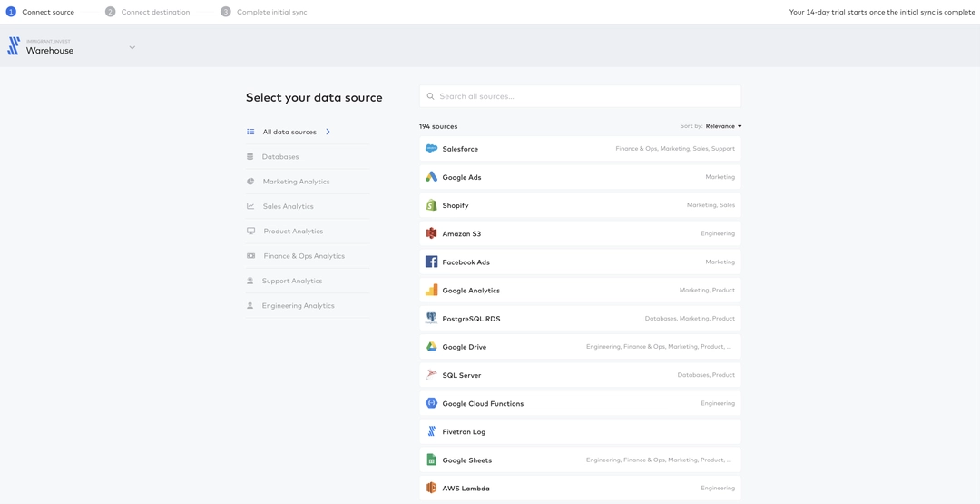The image size is (980, 504).
Task: Click the SQL Server source name
Action: pos(462,375)
